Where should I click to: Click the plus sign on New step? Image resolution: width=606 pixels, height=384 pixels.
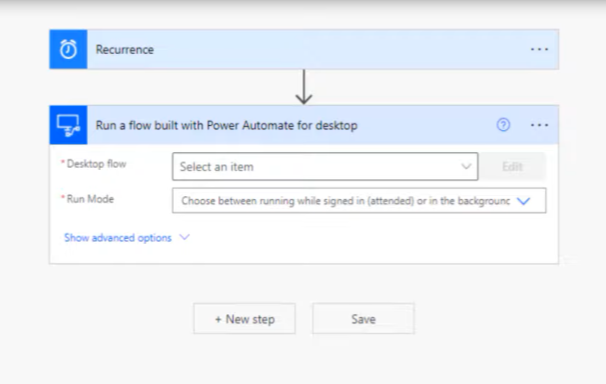click(218, 319)
